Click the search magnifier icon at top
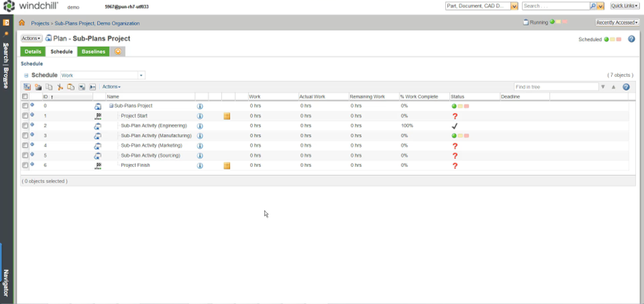This screenshot has height=304, width=644. pos(593,6)
